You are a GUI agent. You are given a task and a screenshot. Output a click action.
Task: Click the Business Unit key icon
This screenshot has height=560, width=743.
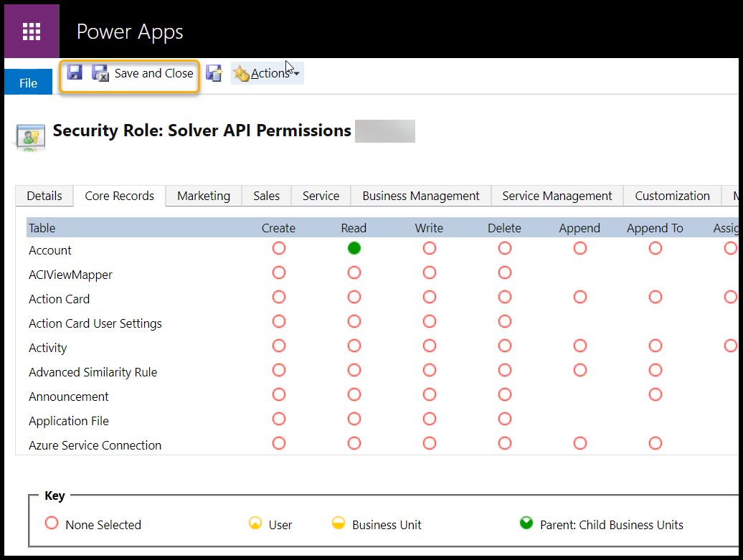click(x=339, y=523)
